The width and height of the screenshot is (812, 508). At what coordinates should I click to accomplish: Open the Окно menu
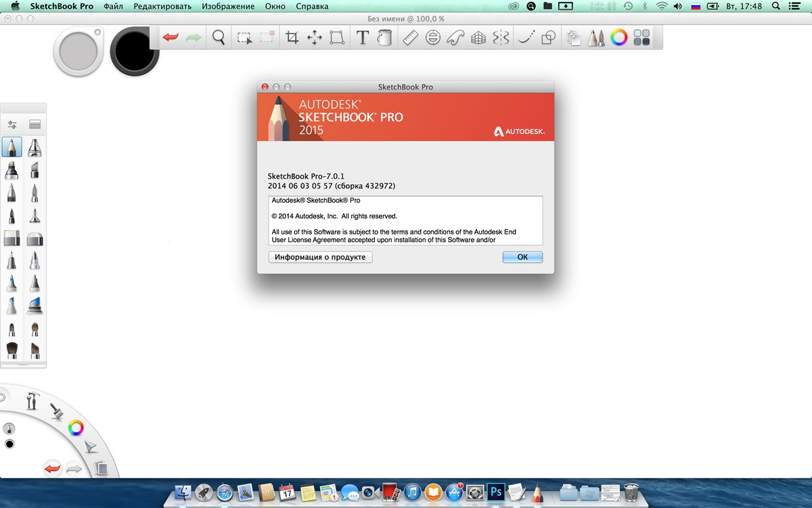[275, 6]
